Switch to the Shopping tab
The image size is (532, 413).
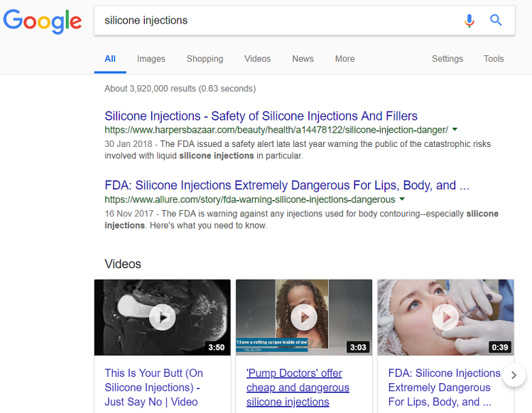(205, 59)
